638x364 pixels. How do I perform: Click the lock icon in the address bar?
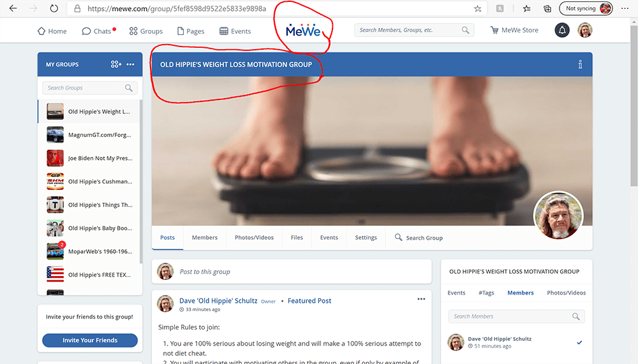coord(77,8)
